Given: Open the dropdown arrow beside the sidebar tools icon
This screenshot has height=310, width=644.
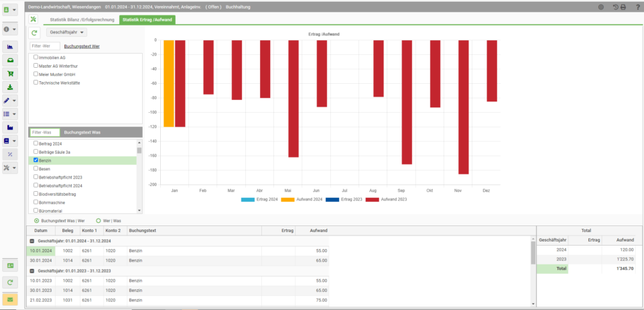Looking at the screenshot, I should coord(14,168).
